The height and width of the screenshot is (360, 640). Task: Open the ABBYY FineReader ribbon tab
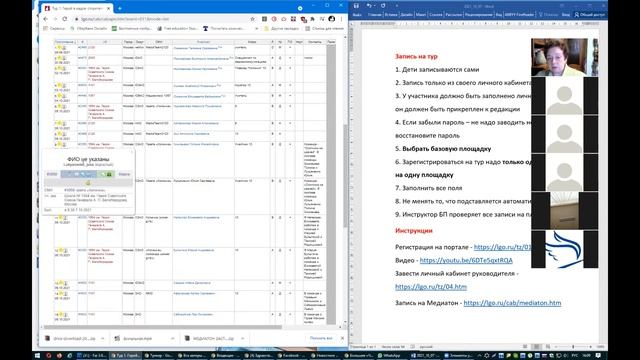click(519, 15)
